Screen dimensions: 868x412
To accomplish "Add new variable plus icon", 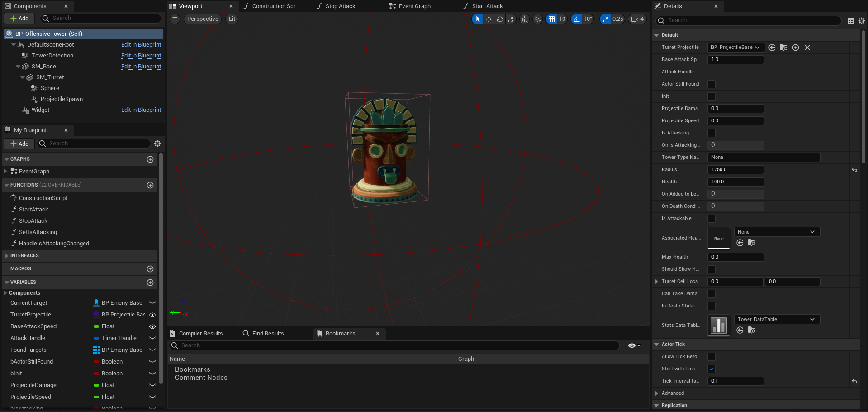I will click(x=150, y=283).
